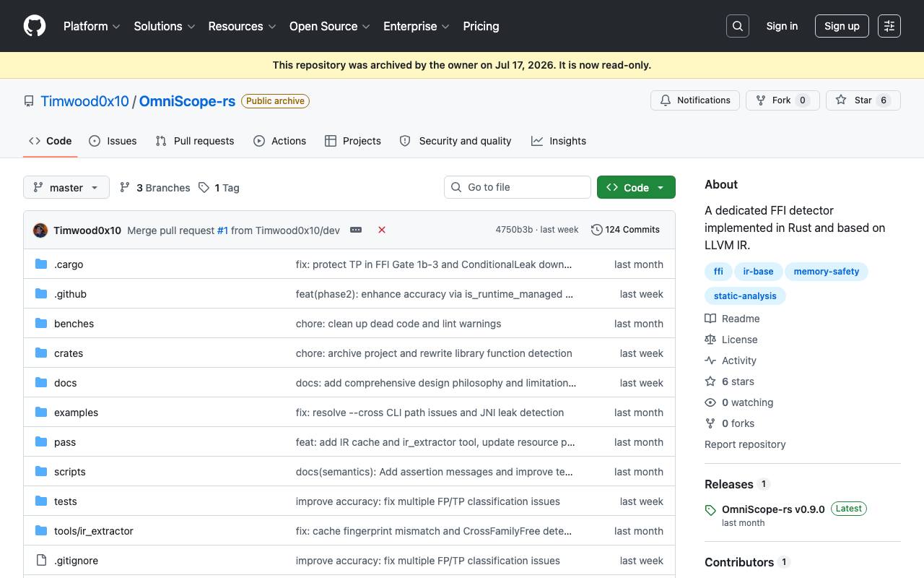
Task: Expand the Enterprise menu
Action: [417, 26]
